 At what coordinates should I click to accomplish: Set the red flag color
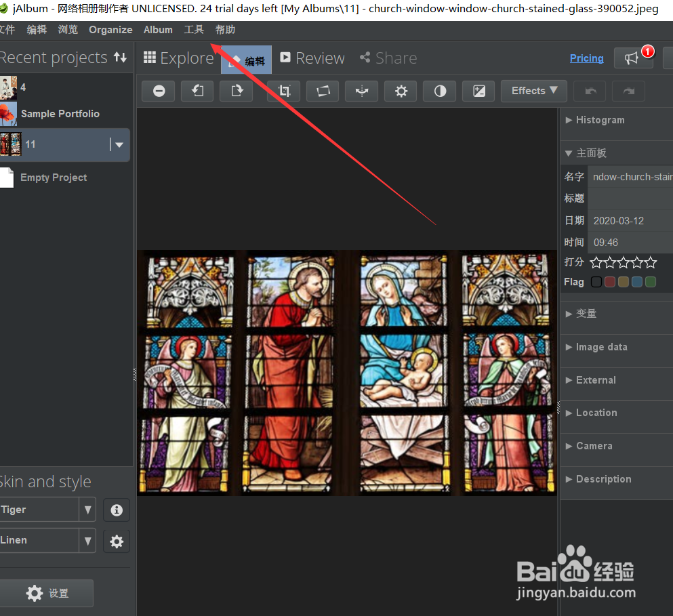(x=610, y=282)
